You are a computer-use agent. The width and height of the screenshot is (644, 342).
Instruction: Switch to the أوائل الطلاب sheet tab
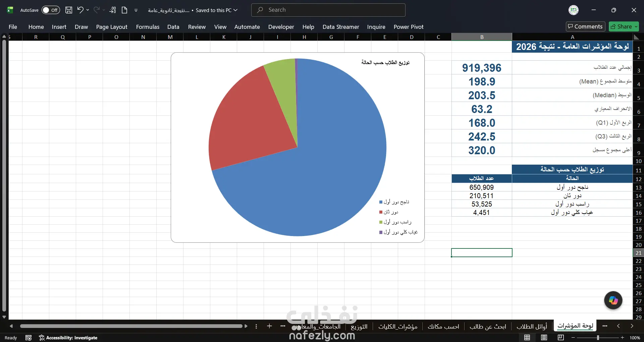click(532, 326)
